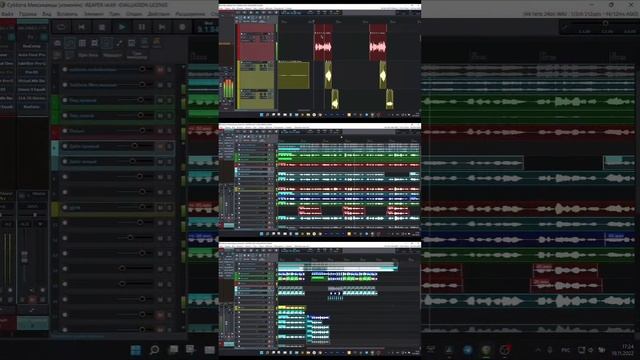The height and width of the screenshot is (360, 640).
Task: Jump to project start with transport button
Action: tap(81, 27)
